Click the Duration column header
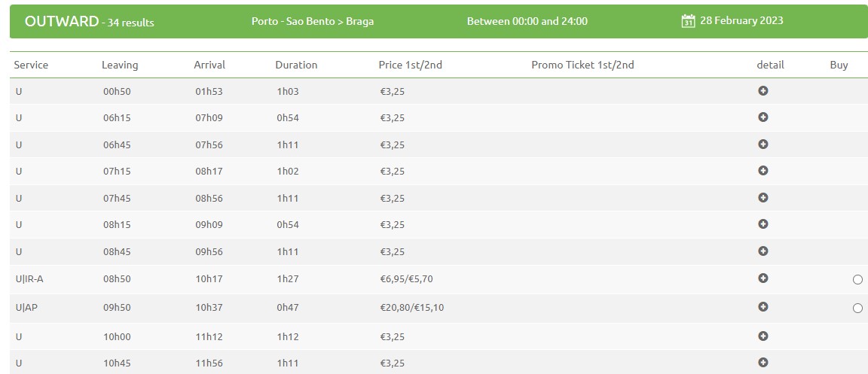The width and height of the screenshot is (868, 374). [x=296, y=65]
